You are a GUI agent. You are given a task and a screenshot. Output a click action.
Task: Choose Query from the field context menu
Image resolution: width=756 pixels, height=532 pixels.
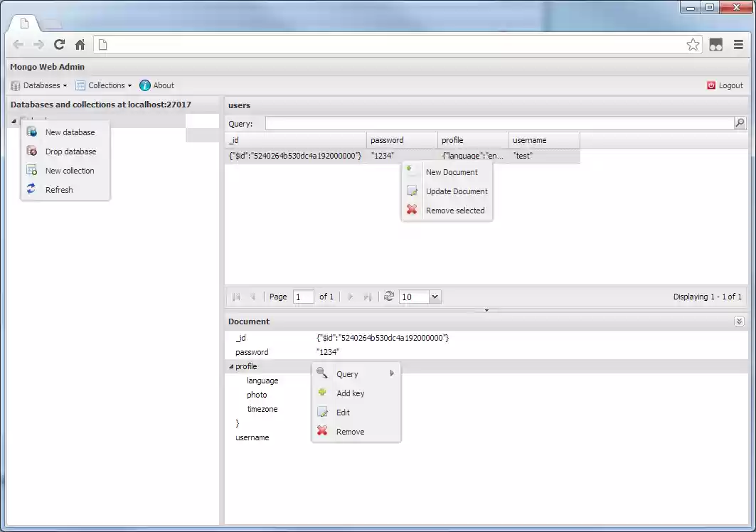point(347,373)
